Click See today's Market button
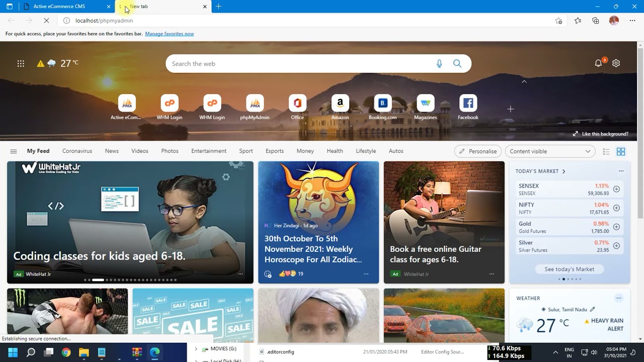 click(x=570, y=269)
